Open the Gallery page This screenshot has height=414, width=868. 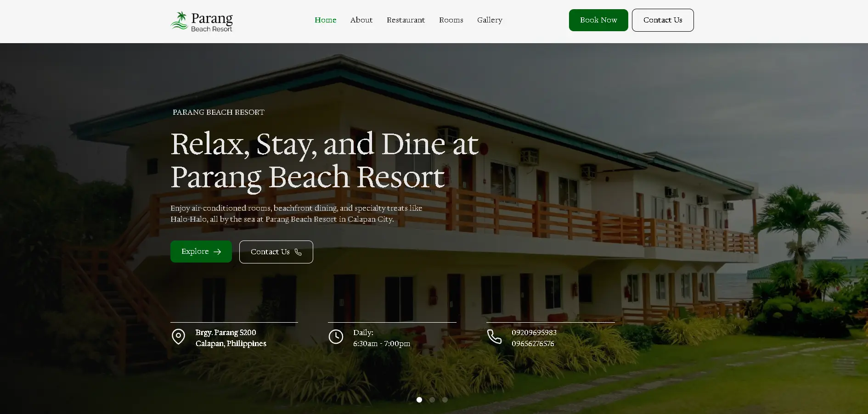pyautogui.click(x=490, y=20)
